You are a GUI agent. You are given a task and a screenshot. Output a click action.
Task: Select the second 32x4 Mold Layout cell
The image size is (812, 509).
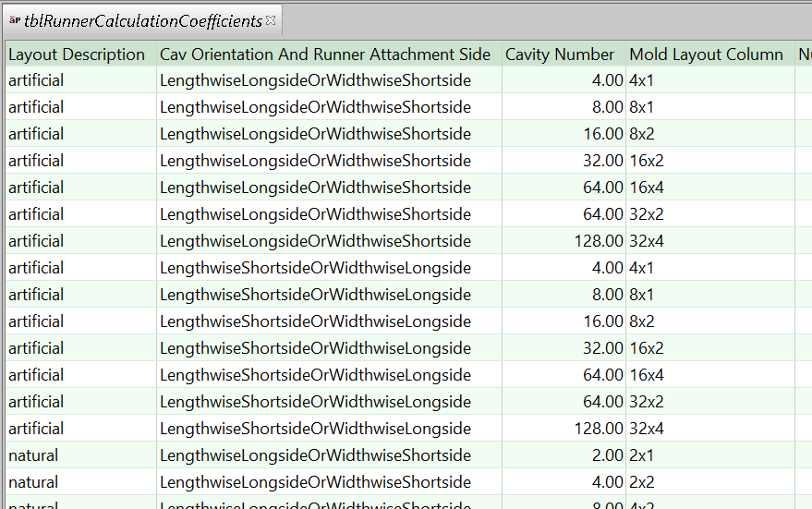click(647, 429)
